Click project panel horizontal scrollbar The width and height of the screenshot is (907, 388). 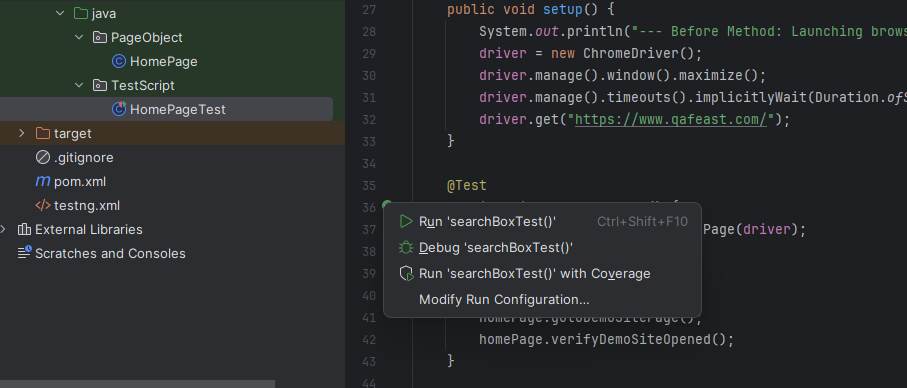pos(138,384)
